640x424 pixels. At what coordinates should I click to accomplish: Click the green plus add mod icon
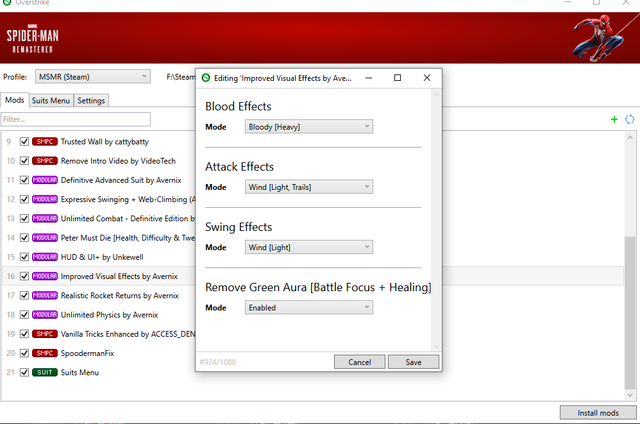pyautogui.click(x=614, y=119)
